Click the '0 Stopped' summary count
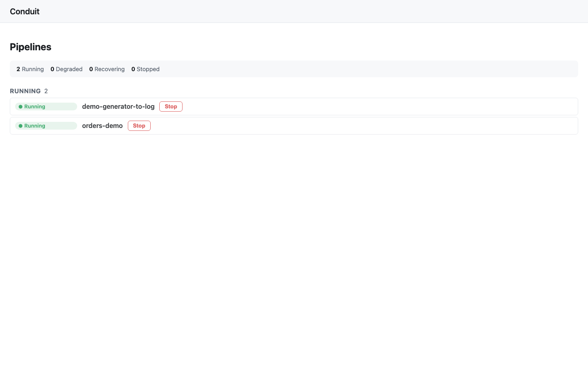 click(x=145, y=69)
